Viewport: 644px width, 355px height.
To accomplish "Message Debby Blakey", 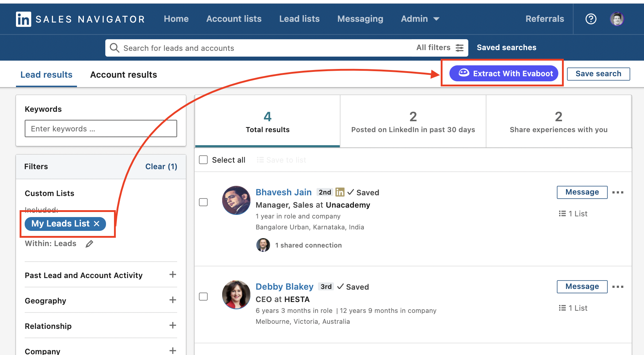I will [x=582, y=286].
